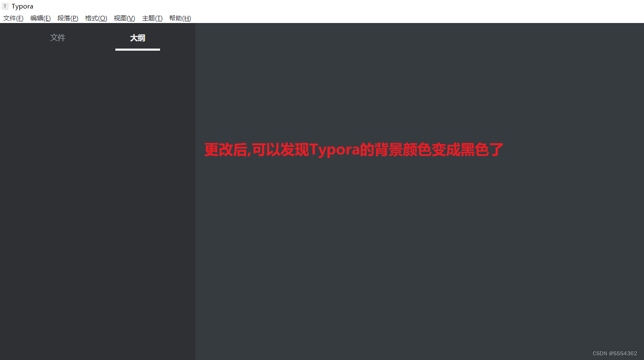
Task: Switch to the 文件 sidebar tab
Action: pyautogui.click(x=57, y=37)
